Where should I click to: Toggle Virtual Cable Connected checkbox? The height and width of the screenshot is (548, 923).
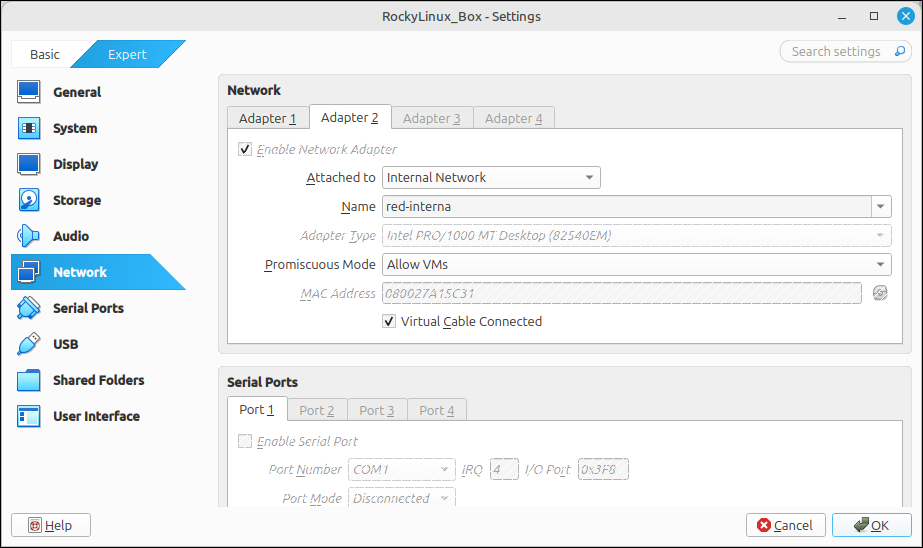coord(389,321)
